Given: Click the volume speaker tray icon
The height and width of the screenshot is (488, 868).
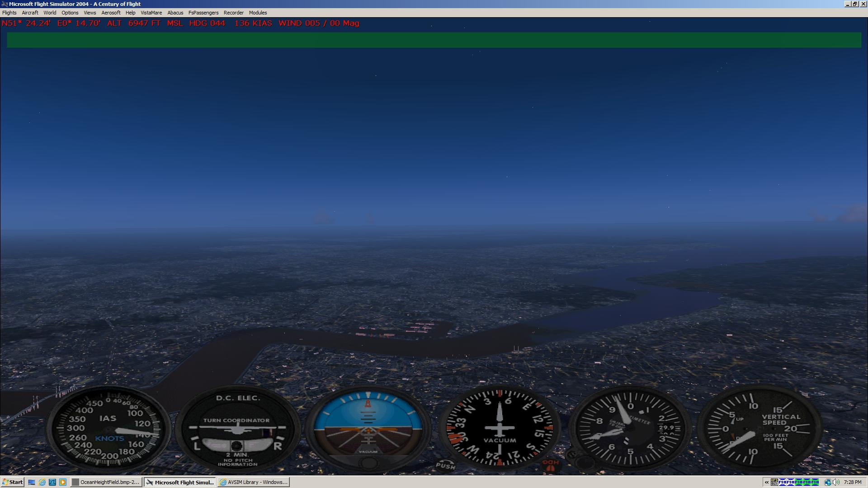Looking at the screenshot, I should pos(836,482).
